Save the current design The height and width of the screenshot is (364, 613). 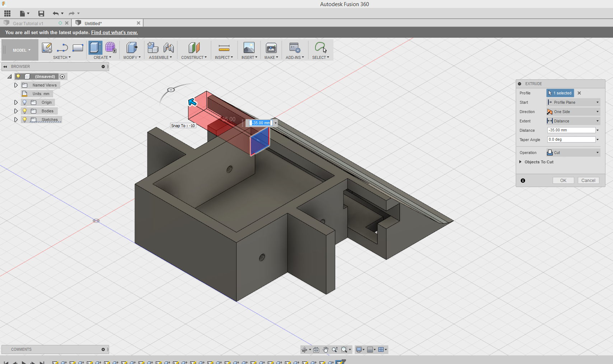click(x=41, y=13)
